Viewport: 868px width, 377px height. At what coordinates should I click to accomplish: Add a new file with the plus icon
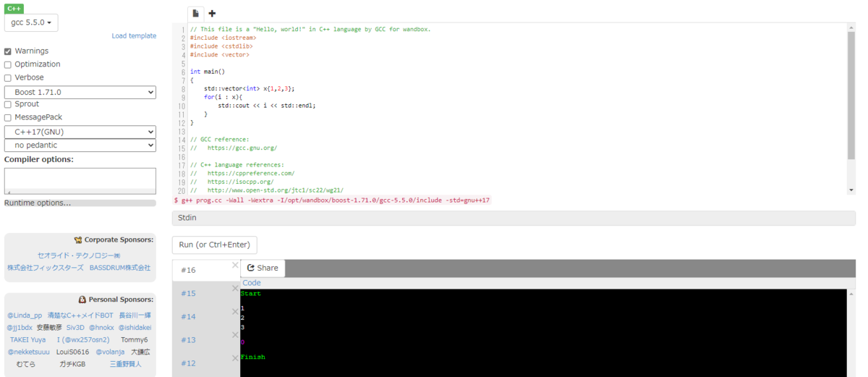click(x=212, y=13)
